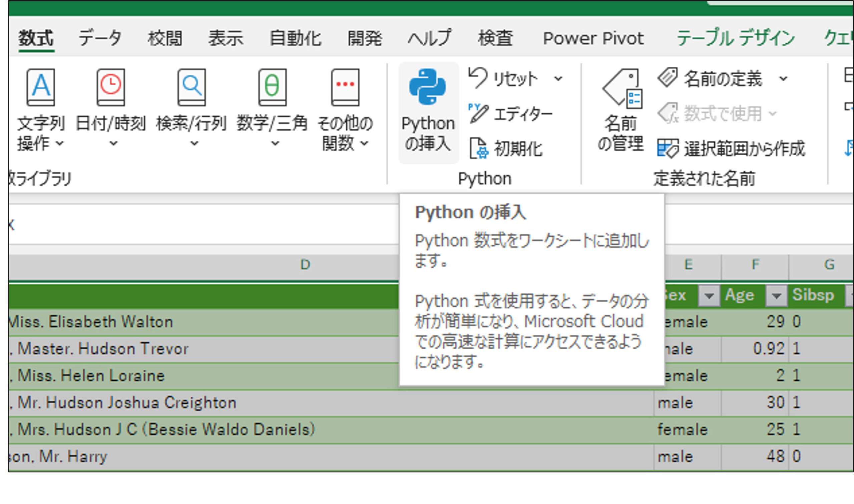Select the cell with age 48

click(x=755, y=456)
